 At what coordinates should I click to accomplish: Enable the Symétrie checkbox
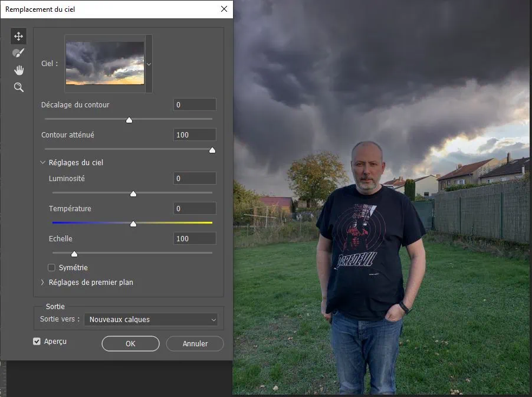pos(52,268)
